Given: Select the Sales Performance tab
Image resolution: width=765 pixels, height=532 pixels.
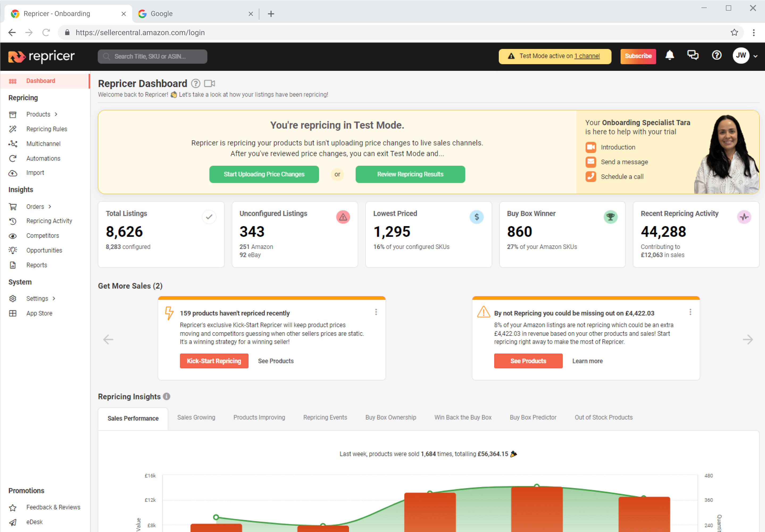Looking at the screenshot, I should tap(133, 418).
